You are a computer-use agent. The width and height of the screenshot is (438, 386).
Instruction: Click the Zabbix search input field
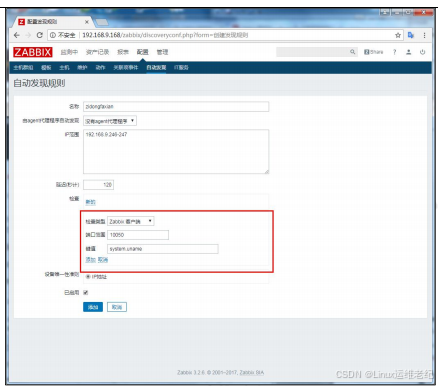[313, 52]
